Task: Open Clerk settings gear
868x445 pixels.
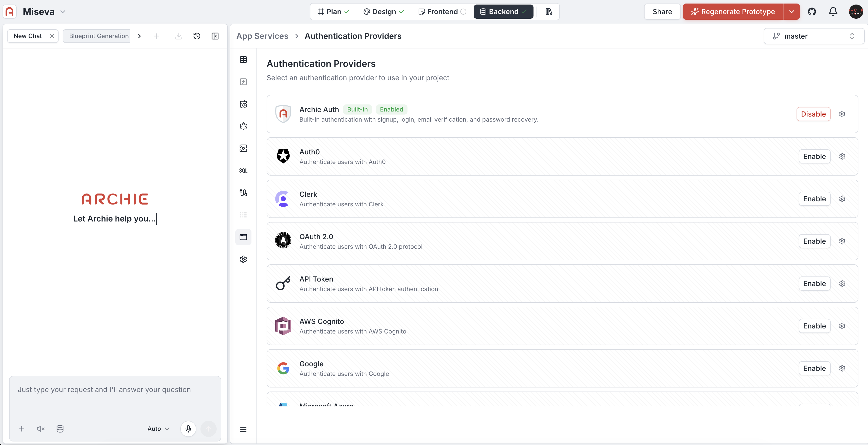Action: [842, 199]
